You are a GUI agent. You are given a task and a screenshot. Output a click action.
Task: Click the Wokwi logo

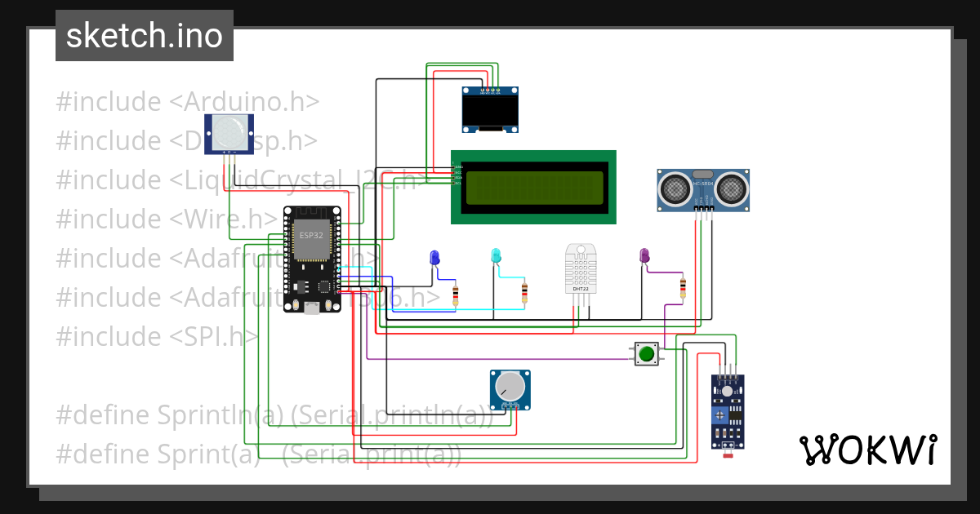pyautogui.click(x=868, y=449)
